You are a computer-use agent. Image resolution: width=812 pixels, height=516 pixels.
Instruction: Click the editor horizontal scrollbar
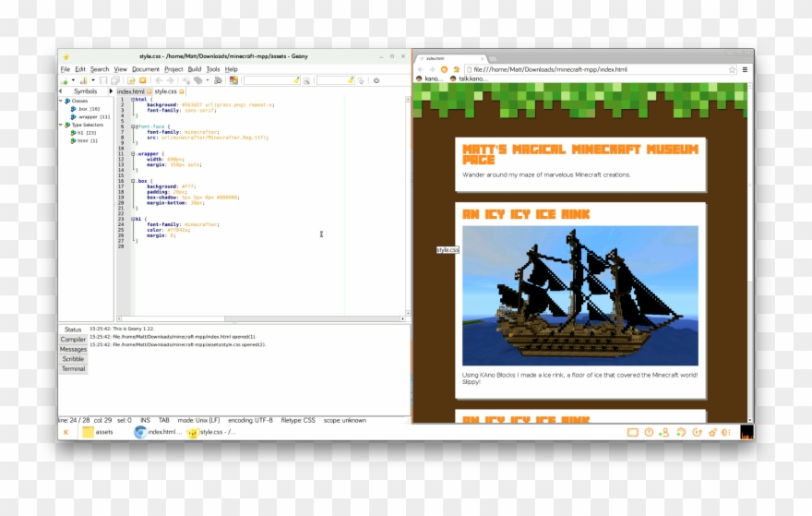pyautogui.click(x=260, y=318)
